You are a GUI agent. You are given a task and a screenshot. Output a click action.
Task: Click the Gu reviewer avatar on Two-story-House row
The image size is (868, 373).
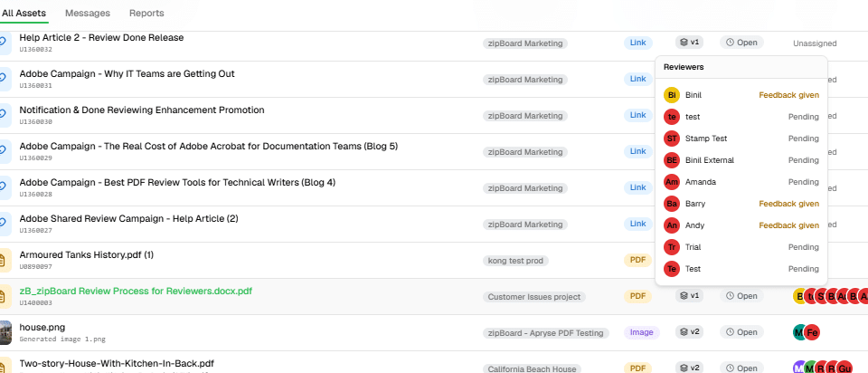[x=844, y=368]
